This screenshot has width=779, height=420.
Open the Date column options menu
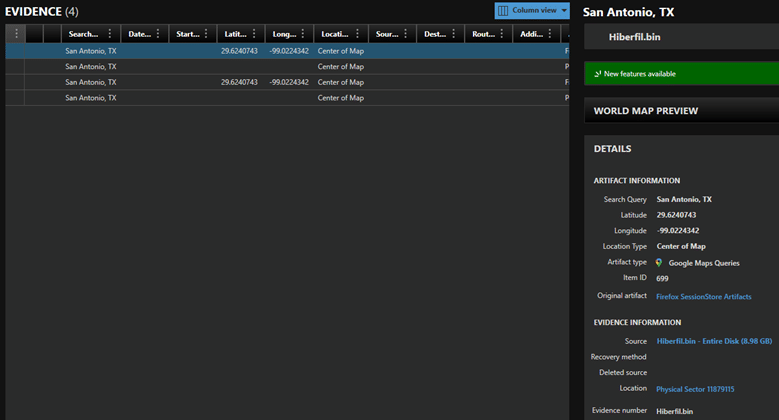point(158,34)
